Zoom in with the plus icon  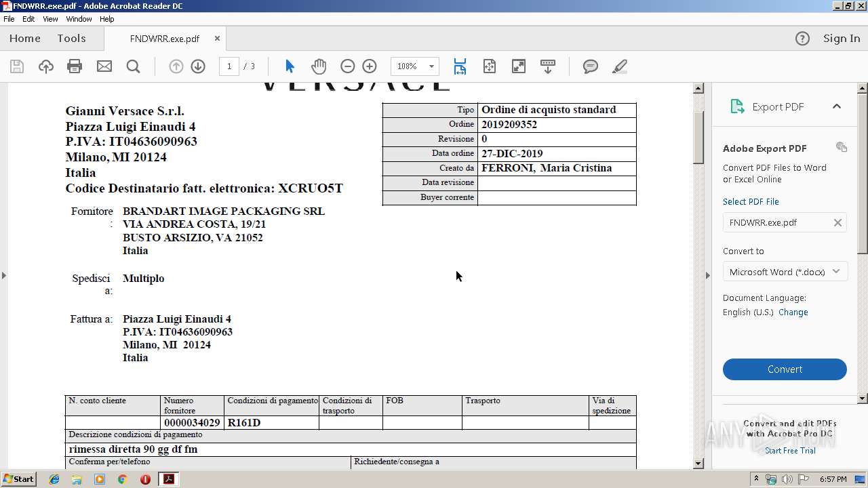(x=370, y=66)
